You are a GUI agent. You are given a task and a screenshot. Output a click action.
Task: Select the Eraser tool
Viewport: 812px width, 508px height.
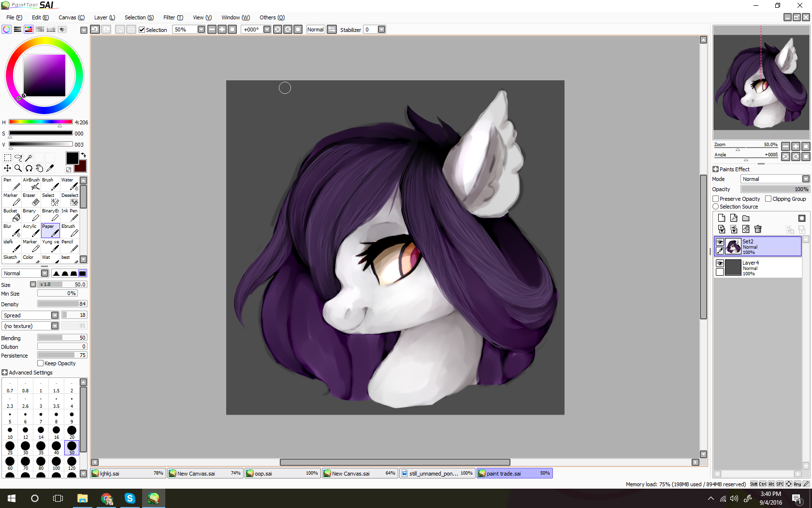coord(31,199)
